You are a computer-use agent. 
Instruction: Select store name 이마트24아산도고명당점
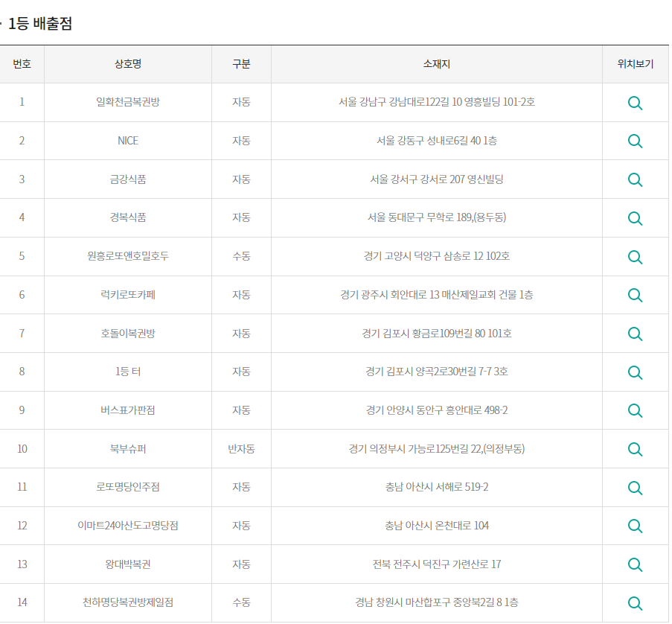tap(128, 526)
